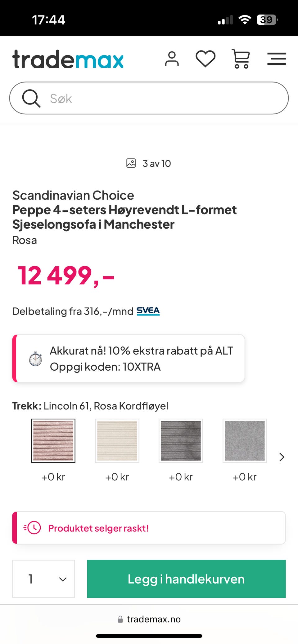This screenshot has width=298, height=644.
Task: Select the pink corduroy fabric swatch
Action: pos(53,440)
